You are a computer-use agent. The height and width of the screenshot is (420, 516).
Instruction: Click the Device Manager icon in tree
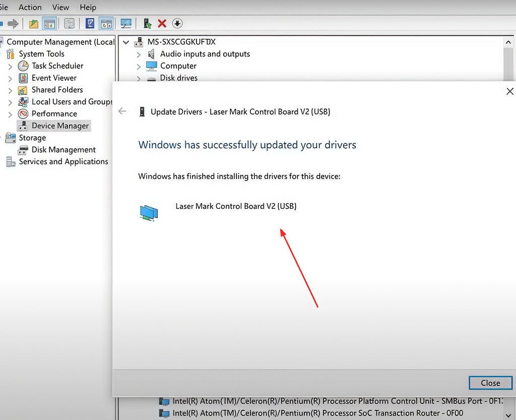pos(23,126)
